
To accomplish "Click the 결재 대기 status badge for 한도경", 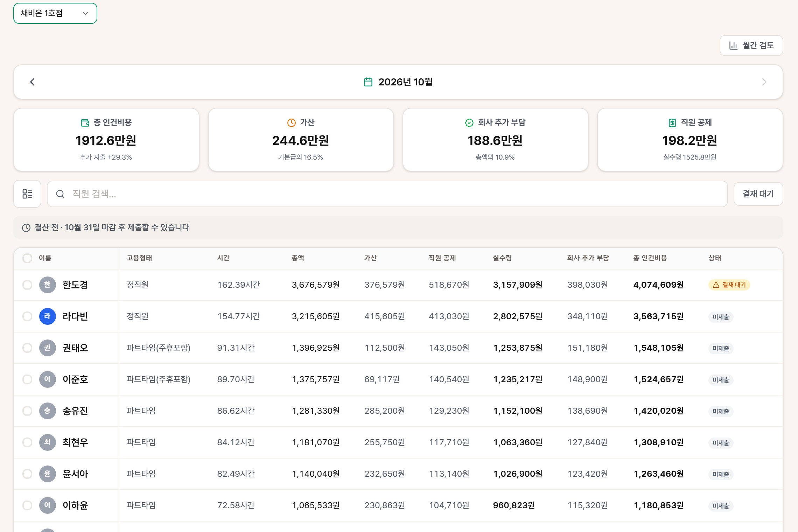I will [x=729, y=285].
